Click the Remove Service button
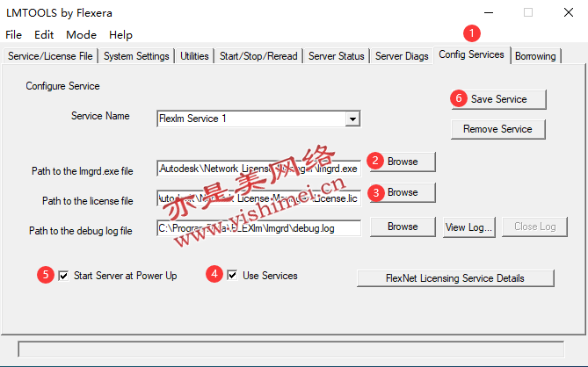Image resolution: width=588 pixels, height=367 pixels. [x=498, y=129]
